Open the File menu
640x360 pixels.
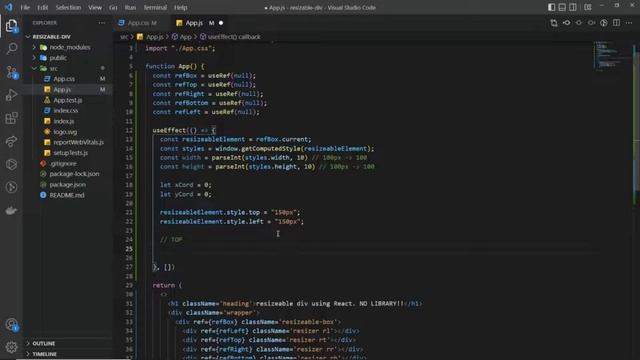pos(25,7)
